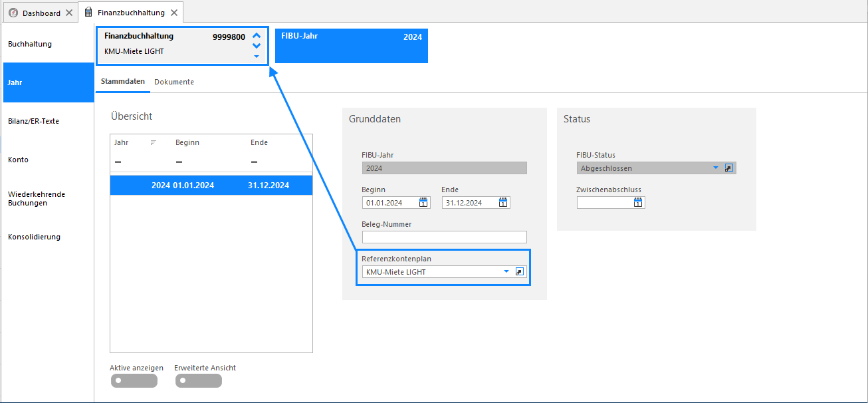Open linked record icon for Referenzkontenplan

pyautogui.click(x=520, y=272)
